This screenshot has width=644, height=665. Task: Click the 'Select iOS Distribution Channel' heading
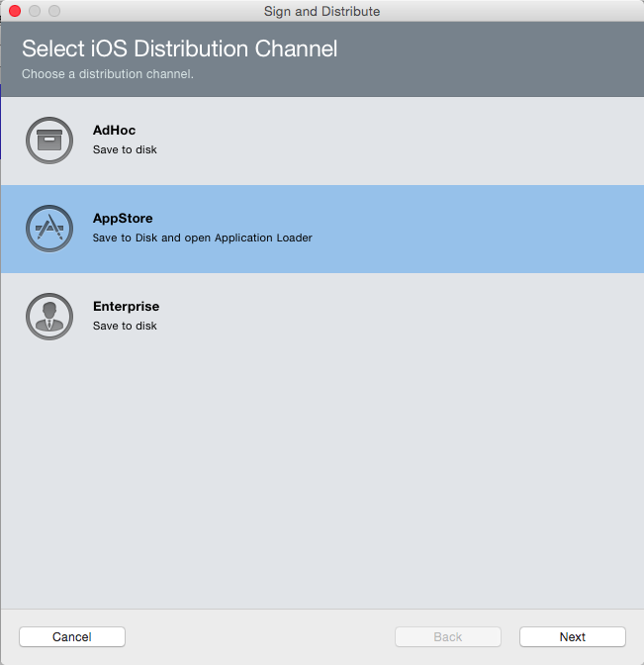tap(179, 48)
